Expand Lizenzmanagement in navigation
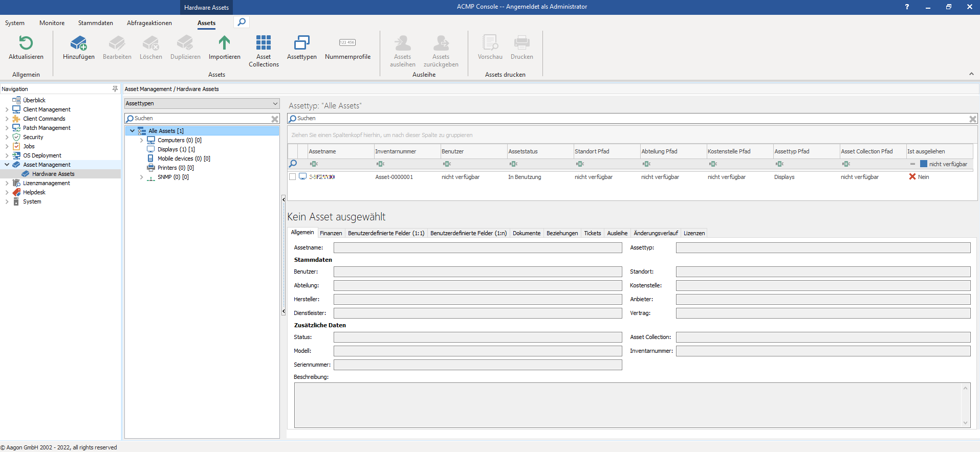Image resolution: width=980 pixels, height=452 pixels. [x=7, y=183]
